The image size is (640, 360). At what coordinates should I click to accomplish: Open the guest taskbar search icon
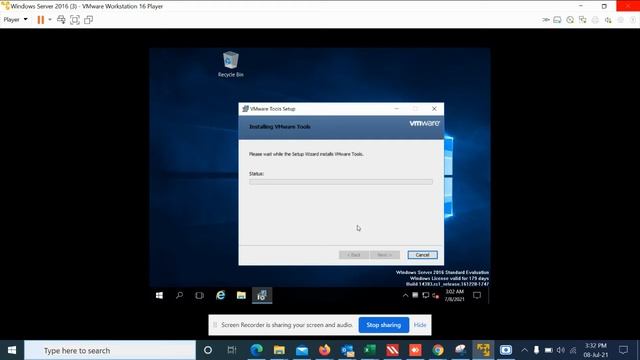click(x=179, y=295)
